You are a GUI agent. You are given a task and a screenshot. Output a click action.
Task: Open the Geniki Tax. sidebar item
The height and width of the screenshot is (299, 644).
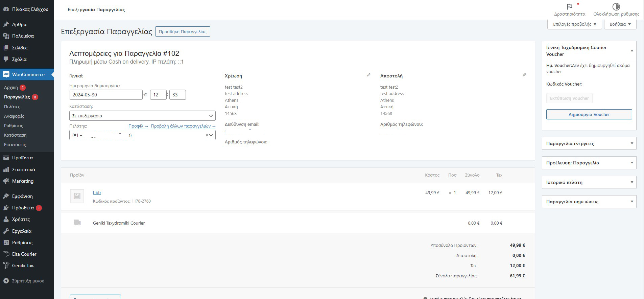pos(23,266)
